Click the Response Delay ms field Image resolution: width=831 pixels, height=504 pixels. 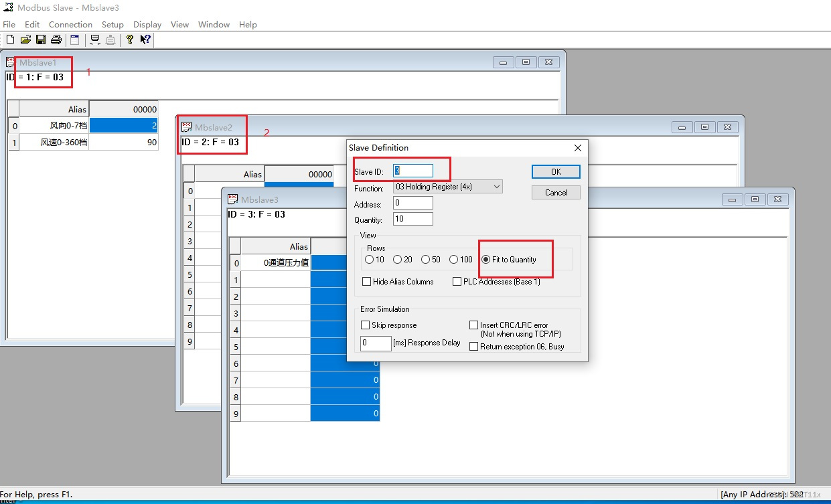tap(376, 343)
